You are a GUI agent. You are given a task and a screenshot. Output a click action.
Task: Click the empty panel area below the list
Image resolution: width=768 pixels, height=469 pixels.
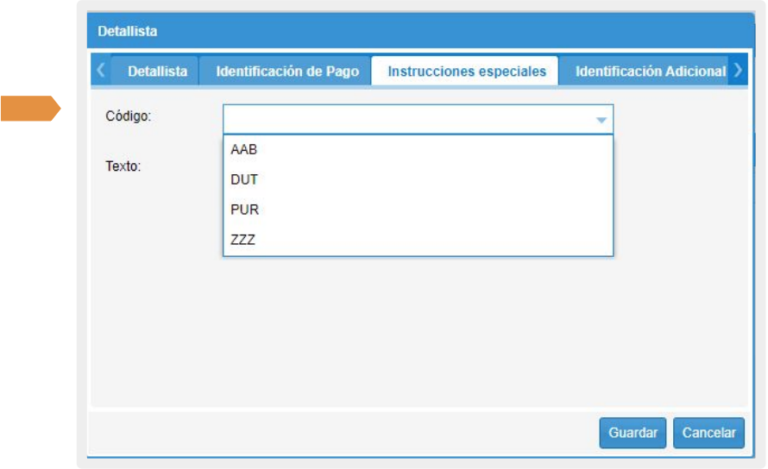coord(420,330)
